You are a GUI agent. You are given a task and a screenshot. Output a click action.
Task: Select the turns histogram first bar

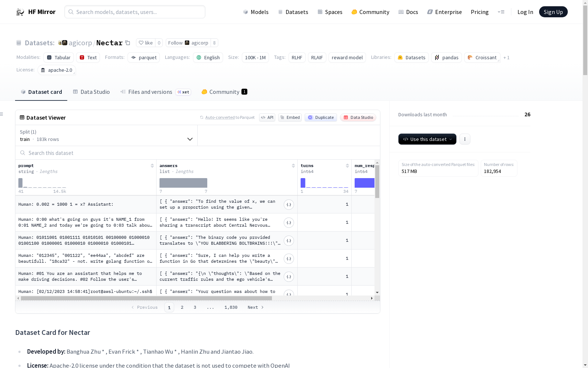[303, 183]
